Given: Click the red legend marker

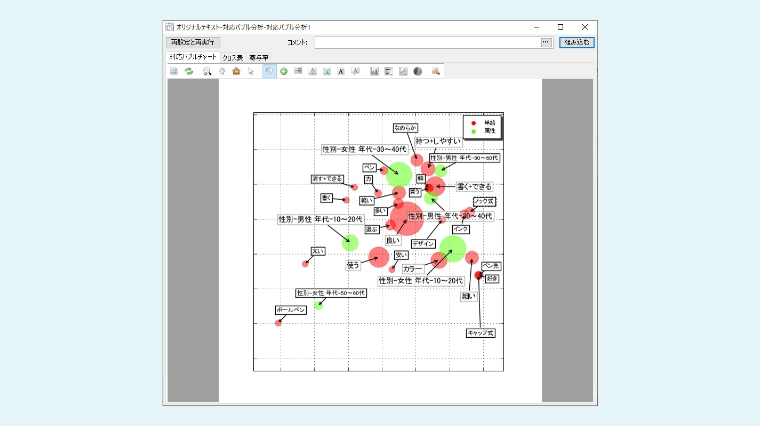Looking at the screenshot, I should pyautogui.click(x=474, y=123).
